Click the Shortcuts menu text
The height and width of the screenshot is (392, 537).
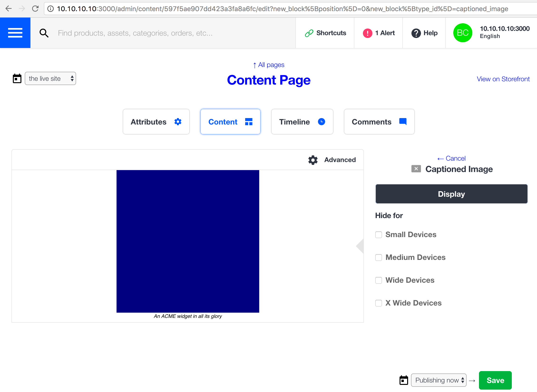tap(331, 33)
